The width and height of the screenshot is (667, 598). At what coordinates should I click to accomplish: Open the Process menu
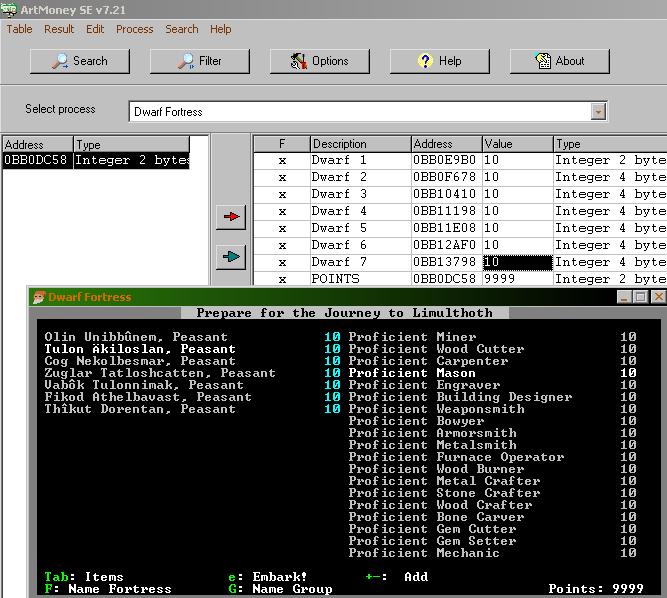click(134, 29)
